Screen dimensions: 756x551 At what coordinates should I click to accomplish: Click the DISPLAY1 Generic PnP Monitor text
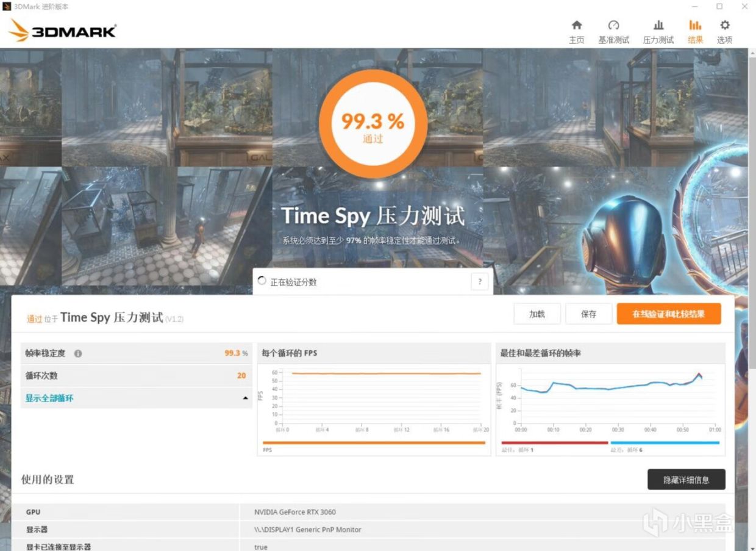coord(308,530)
